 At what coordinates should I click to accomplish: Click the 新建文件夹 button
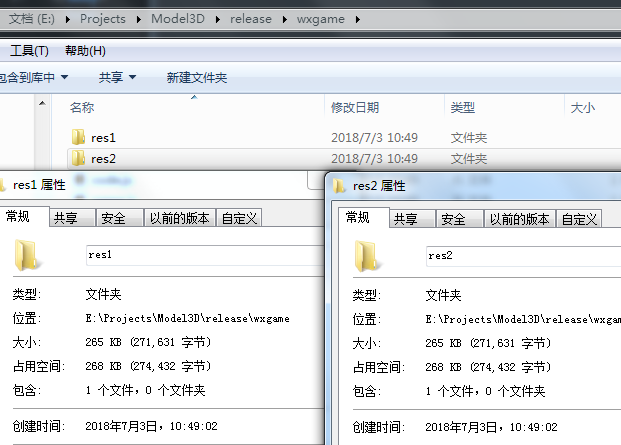197,77
